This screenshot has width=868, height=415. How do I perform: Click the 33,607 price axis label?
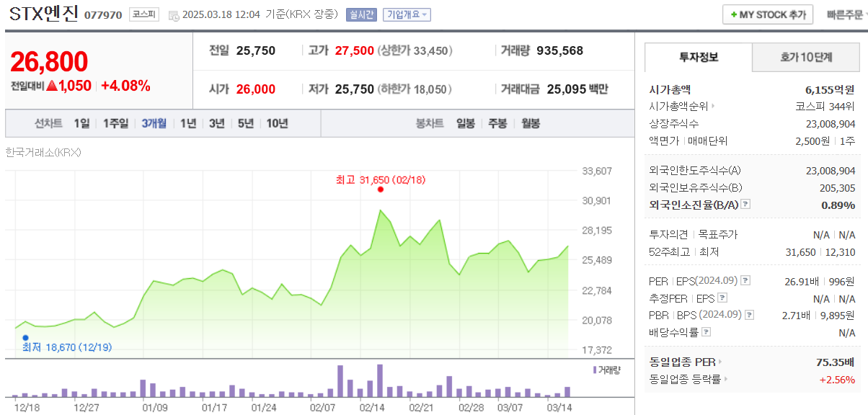(x=597, y=171)
